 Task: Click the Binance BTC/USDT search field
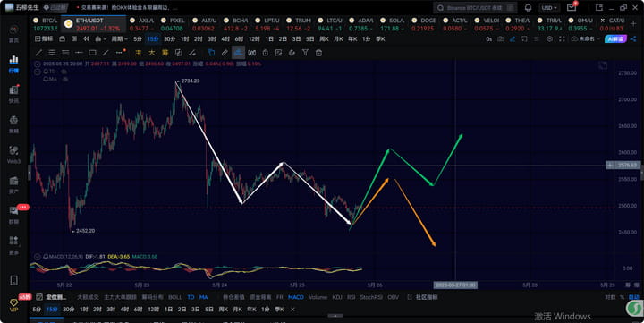point(476,8)
